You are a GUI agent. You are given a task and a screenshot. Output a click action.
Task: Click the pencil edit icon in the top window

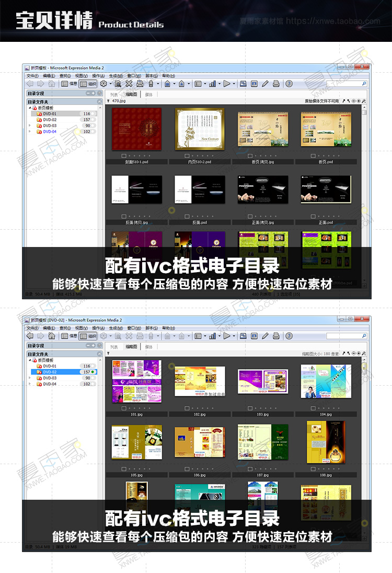pyautogui.click(x=266, y=84)
